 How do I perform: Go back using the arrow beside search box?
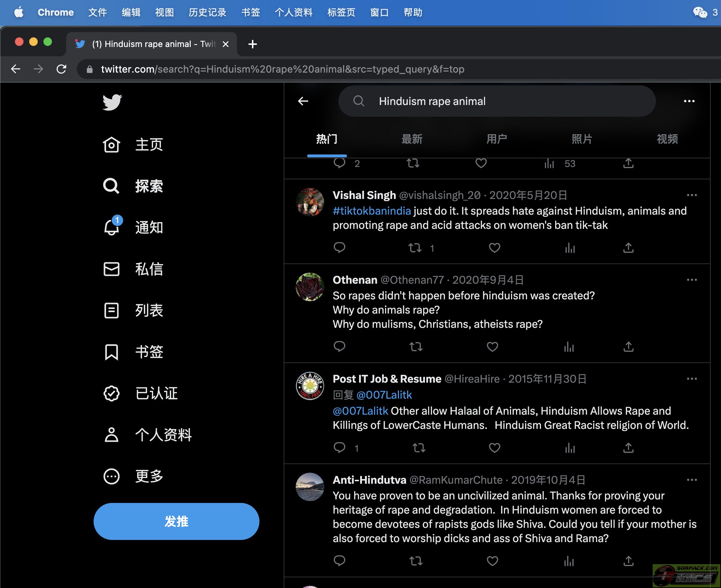pyautogui.click(x=303, y=101)
